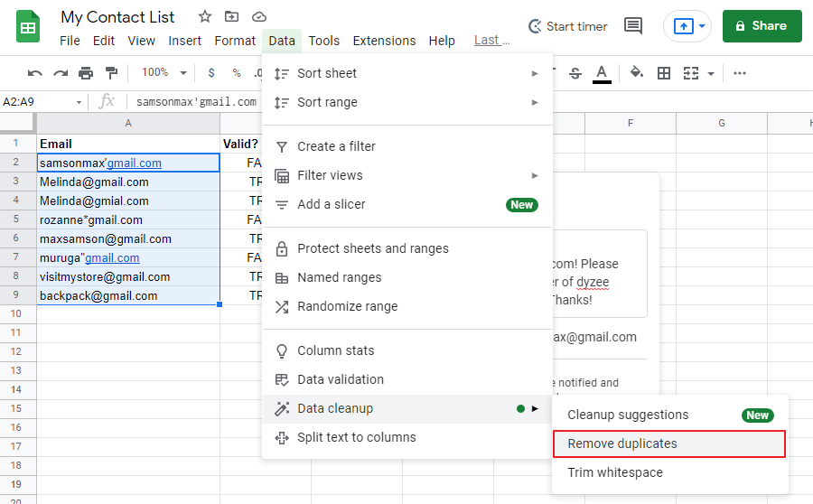Viewport: 813px width, 504px height.
Task: Click the Redo icon
Action: pyautogui.click(x=61, y=73)
